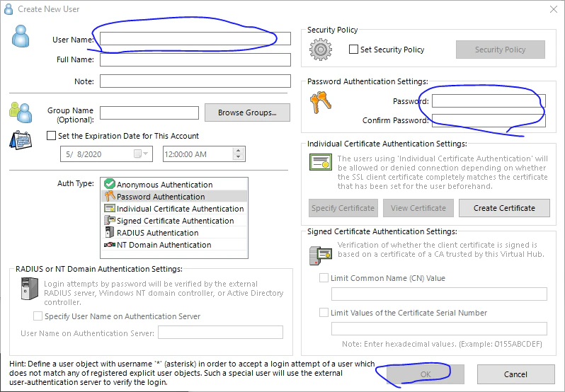Image resolution: width=565 pixels, height=392 pixels.
Task: Close the Create New User dialog
Action: (554, 9)
